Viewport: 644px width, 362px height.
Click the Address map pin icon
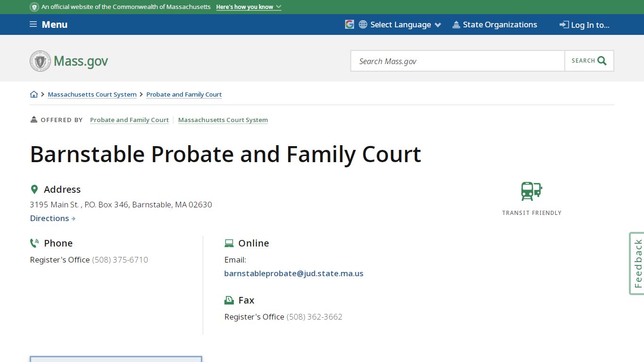34,189
